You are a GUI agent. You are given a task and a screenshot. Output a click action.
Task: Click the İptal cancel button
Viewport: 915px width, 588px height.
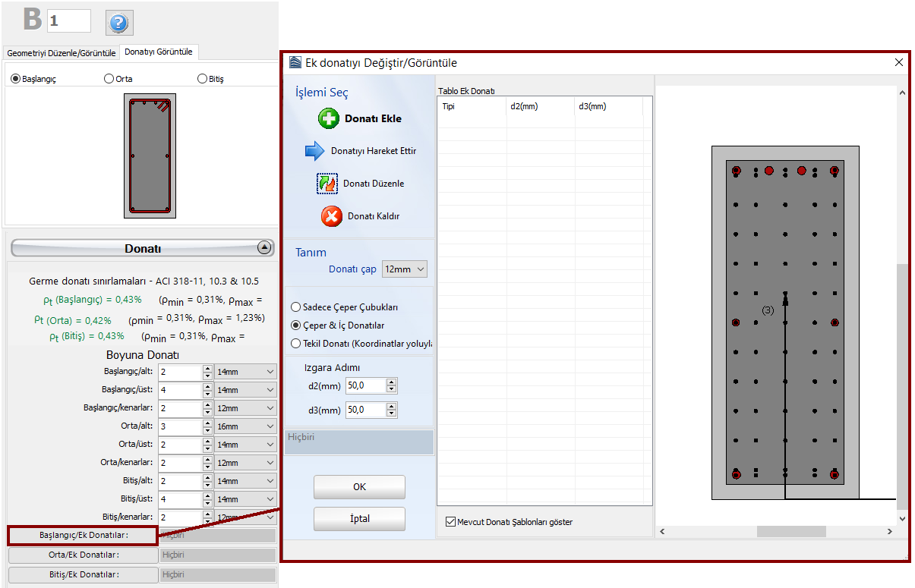[x=359, y=519]
